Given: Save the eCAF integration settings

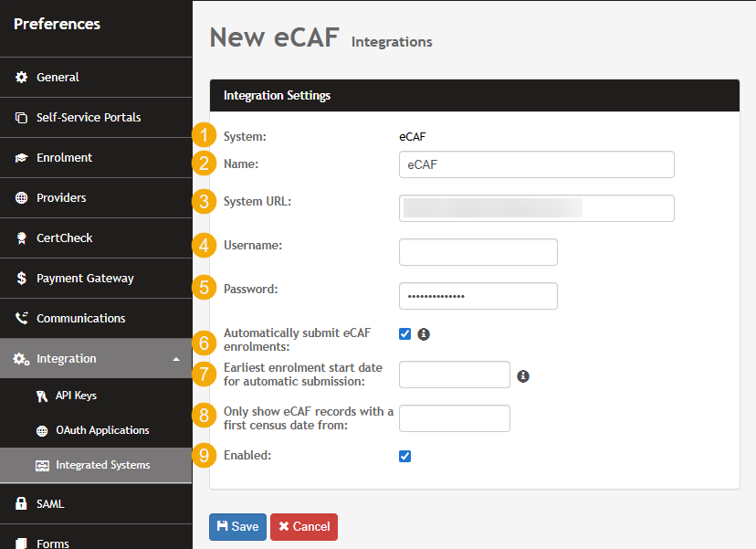Looking at the screenshot, I should pyautogui.click(x=237, y=527).
